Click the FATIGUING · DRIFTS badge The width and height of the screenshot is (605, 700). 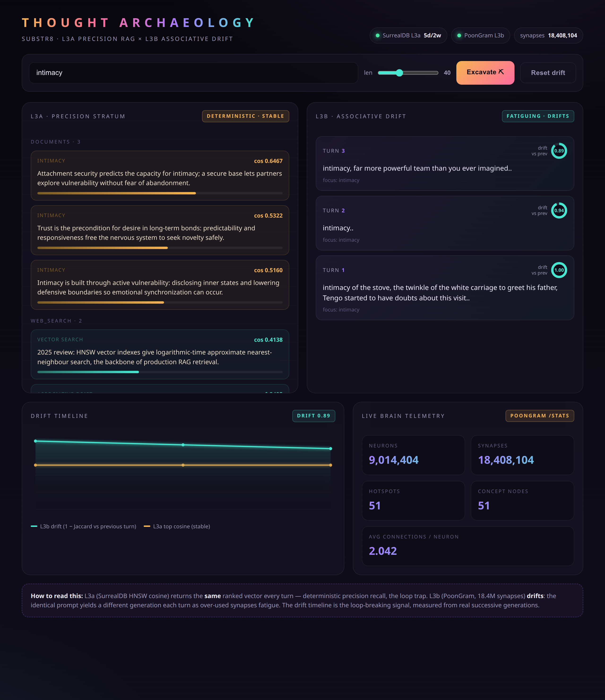538,116
